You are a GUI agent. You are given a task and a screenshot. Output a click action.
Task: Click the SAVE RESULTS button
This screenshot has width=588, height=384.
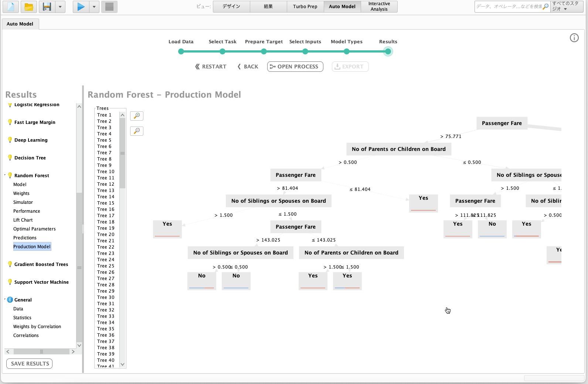(30, 364)
